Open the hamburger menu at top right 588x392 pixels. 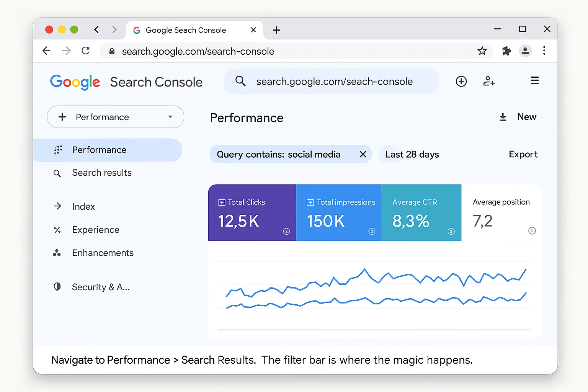(x=534, y=80)
